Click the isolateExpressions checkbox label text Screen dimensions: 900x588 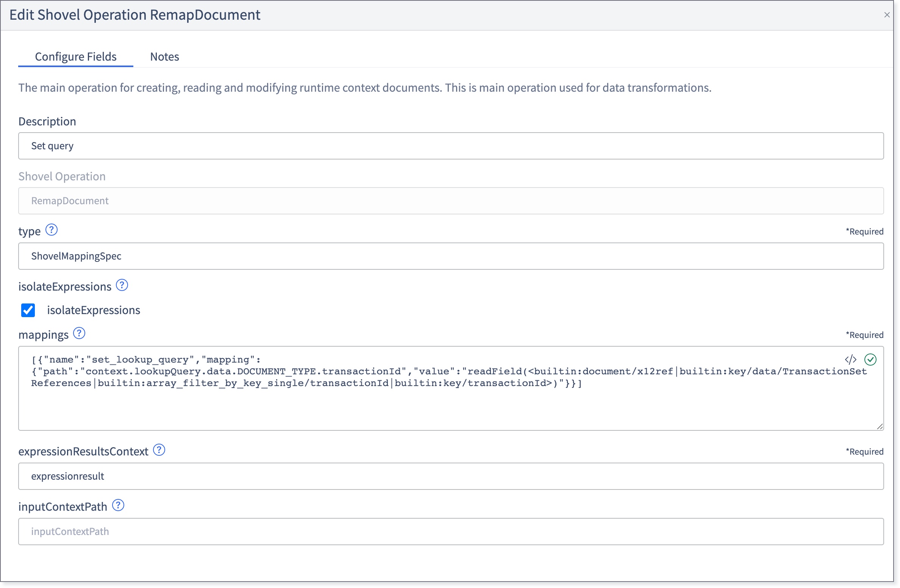click(x=94, y=310)
